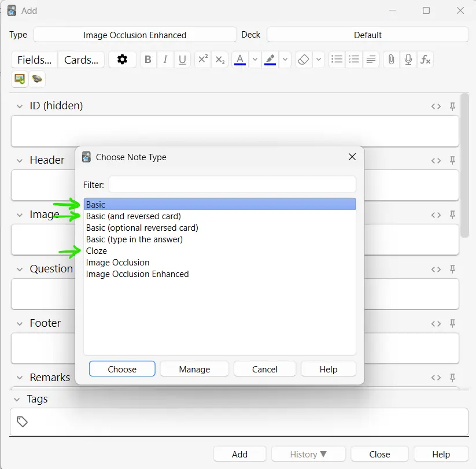Collapse the Question field

click(x=20, y=269)
